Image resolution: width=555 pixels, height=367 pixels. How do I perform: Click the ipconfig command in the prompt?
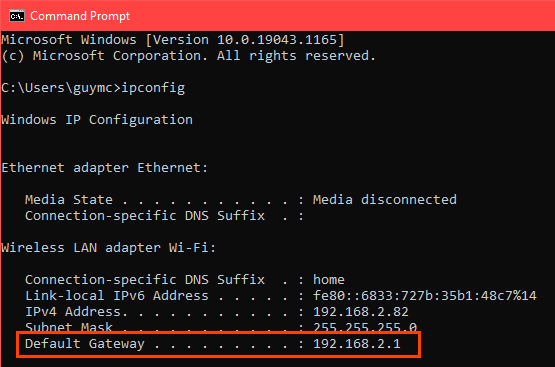pyautogui.click(x=153, y=88)
